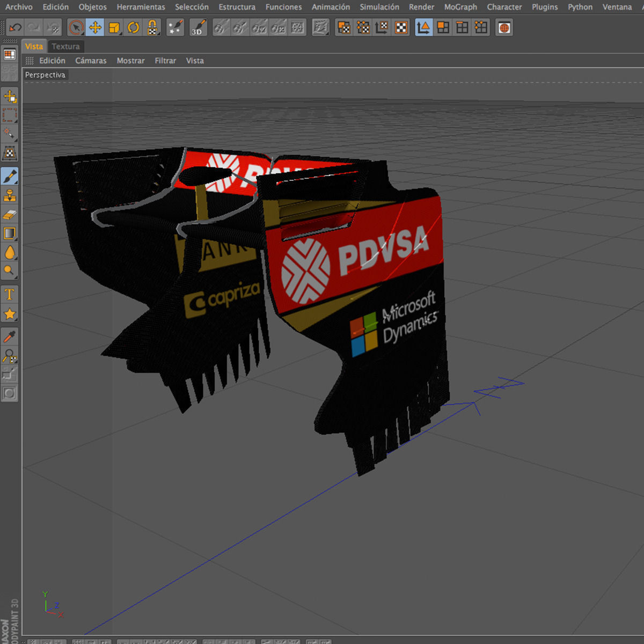The image size is (644, 644).
Task: Select the Magic Wand tool
Action: tap(10, 134)
